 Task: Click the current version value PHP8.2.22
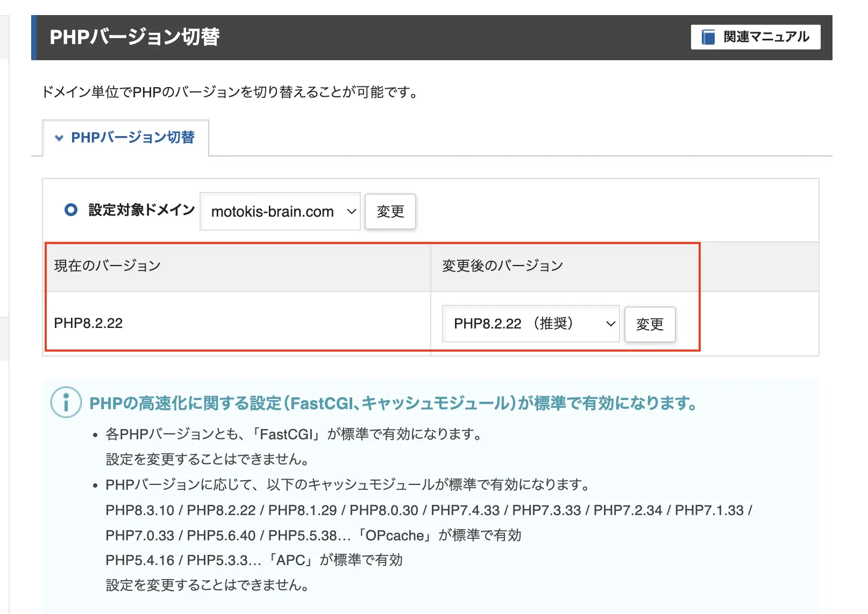(88, 323)
